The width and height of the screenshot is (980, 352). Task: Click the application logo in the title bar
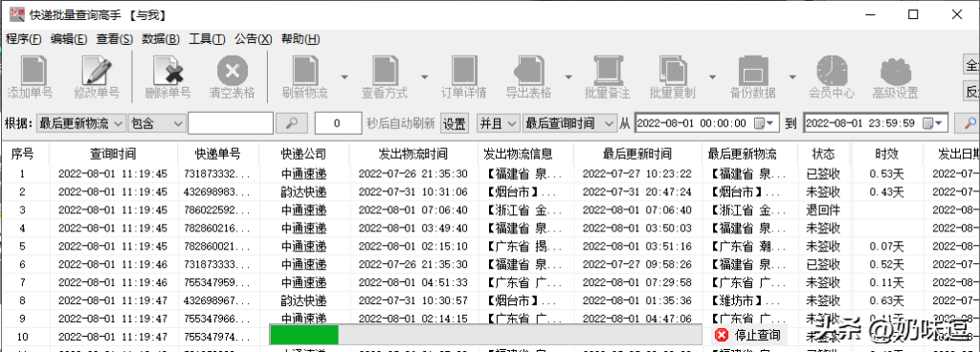tap(17, 14)
